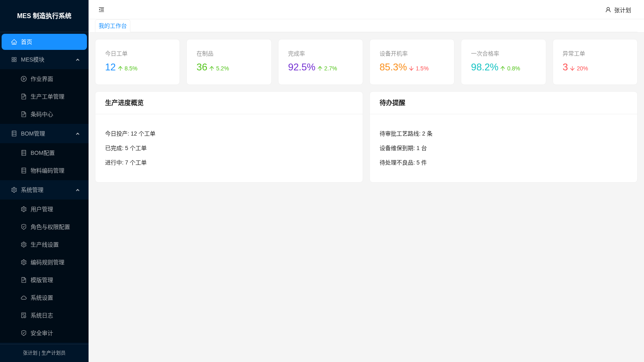Click the document icon beside 生产工单管理
The height and width of the screenshot is (362, 644).
click(24, 97)
